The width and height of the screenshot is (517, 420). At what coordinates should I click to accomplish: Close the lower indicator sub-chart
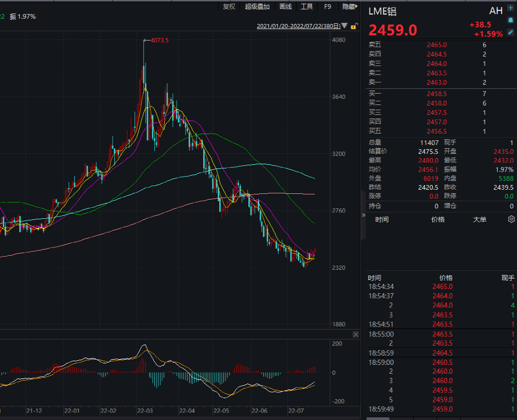[x=356, y=334]
